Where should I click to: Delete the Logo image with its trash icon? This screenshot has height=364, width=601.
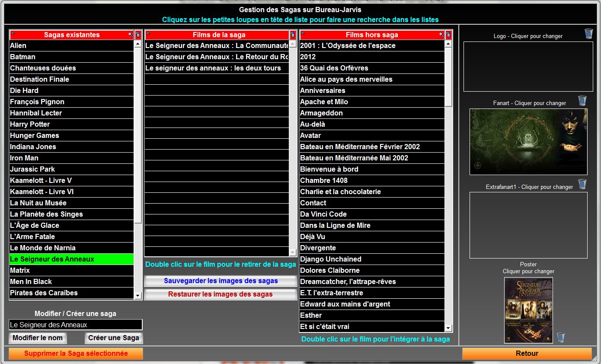tap(588, 34)
